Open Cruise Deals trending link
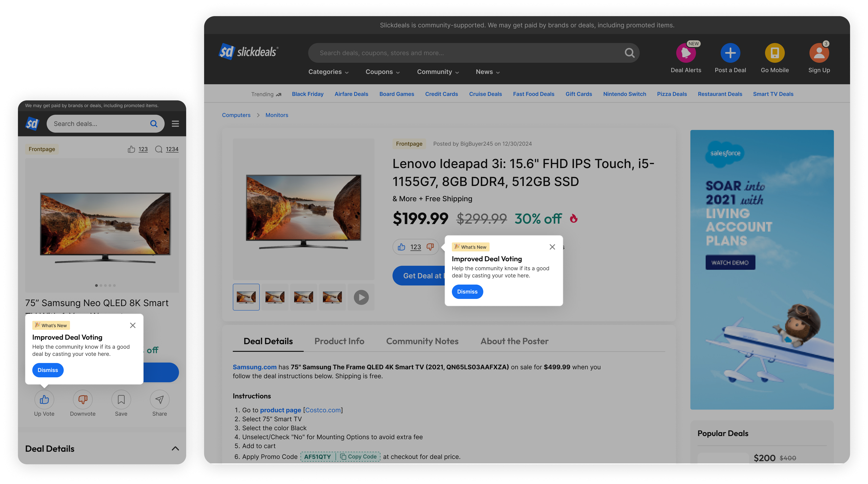This screenshot has width=868, height=484. click(x=485, y=94)
